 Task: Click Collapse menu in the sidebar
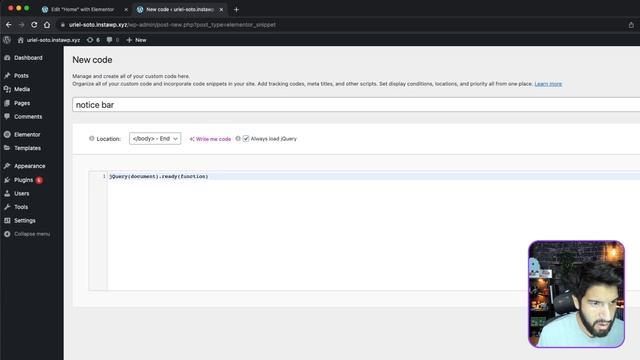(32, 234)
